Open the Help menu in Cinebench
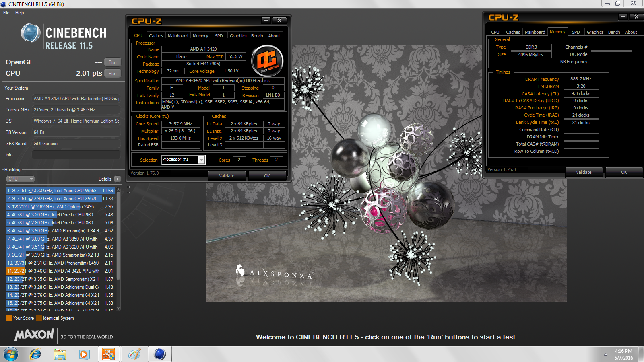 coord(19,13)
